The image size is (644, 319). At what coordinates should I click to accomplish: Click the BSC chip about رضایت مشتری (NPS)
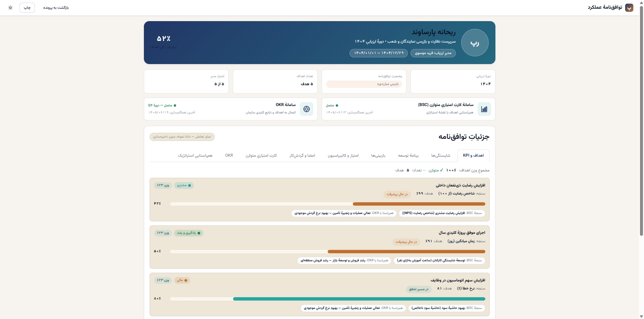(x=442, y=213)
